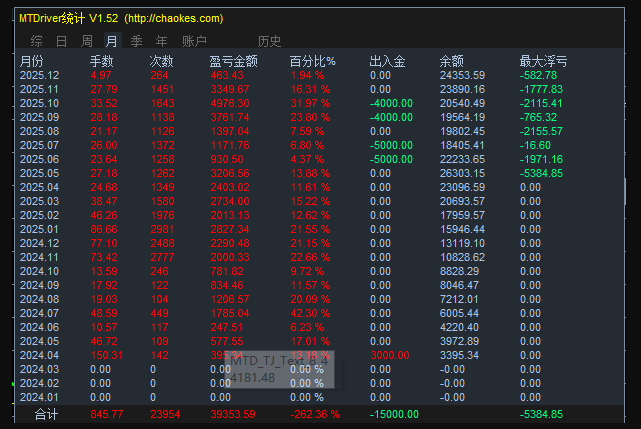Click the chaokes.com link in the title

[x=175, y=18]
